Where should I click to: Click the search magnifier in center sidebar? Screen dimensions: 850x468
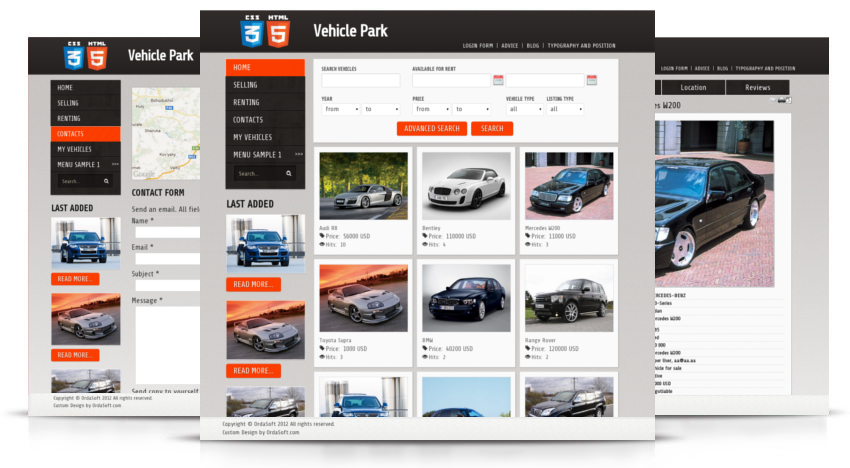coord(288,174)
